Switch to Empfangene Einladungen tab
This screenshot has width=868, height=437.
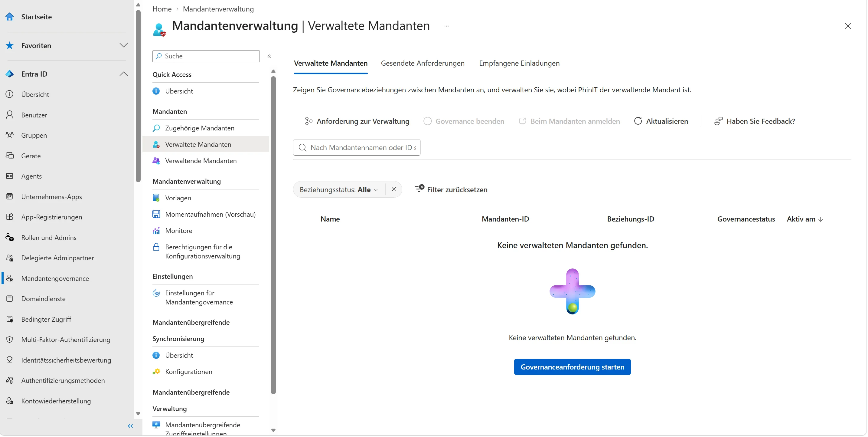click(519, 63)
